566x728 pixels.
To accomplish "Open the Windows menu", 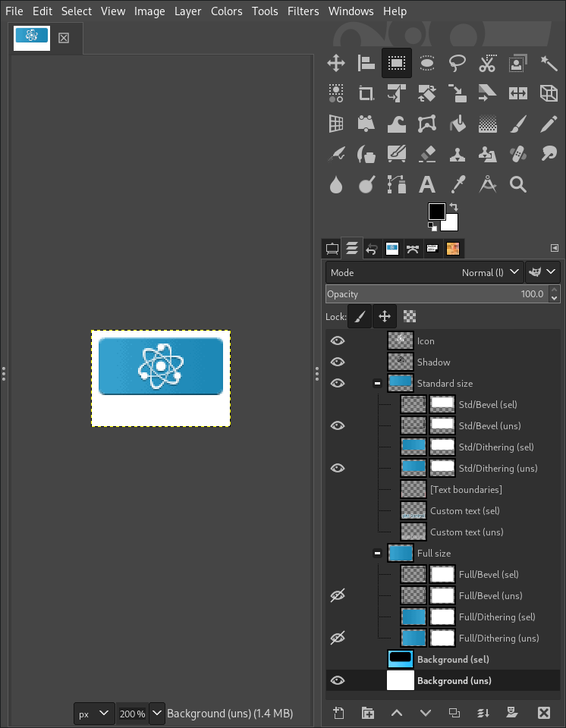I will [x=351, y=11].
